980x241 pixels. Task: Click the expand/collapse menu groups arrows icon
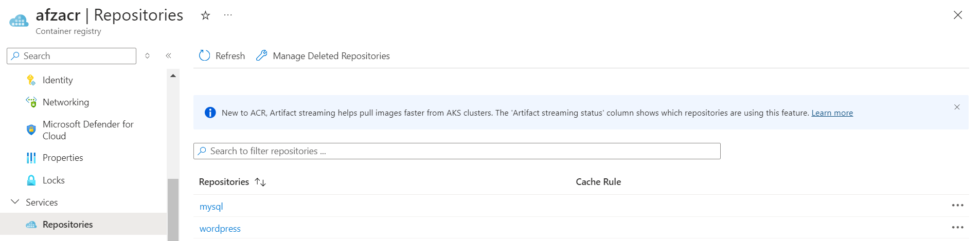click(147, 55)
